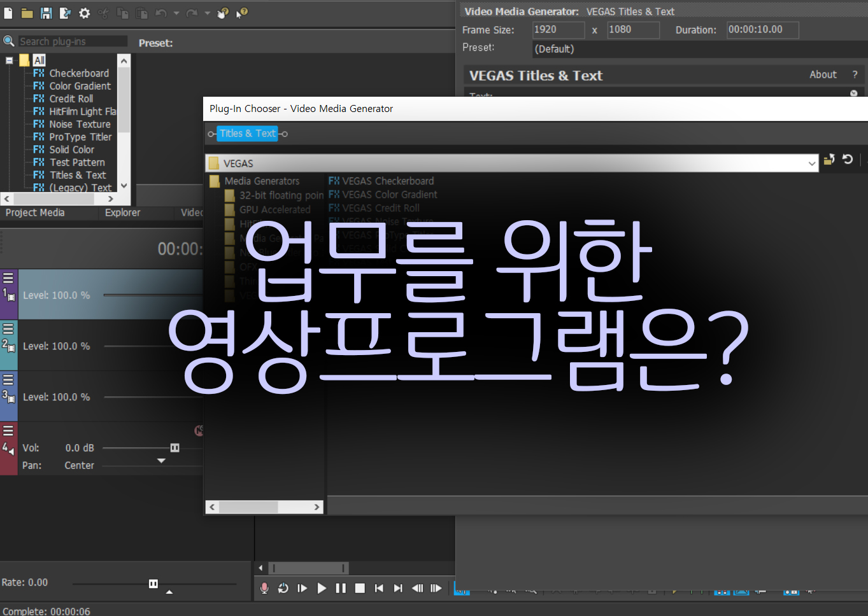The image size is (868, 616).
Task: Click Play From Start button
Action: click(302, 589)
